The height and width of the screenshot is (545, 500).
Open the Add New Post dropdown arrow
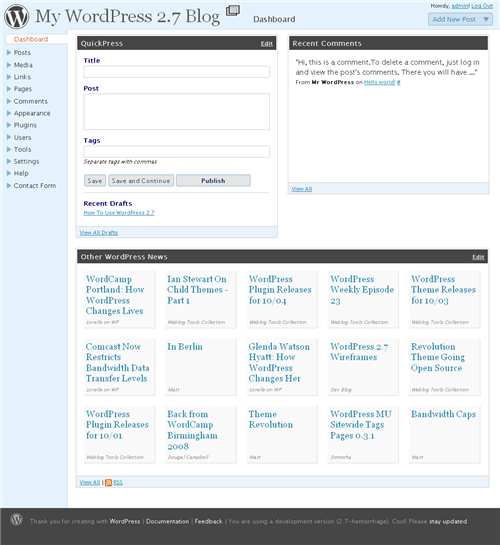coord(486,19)
